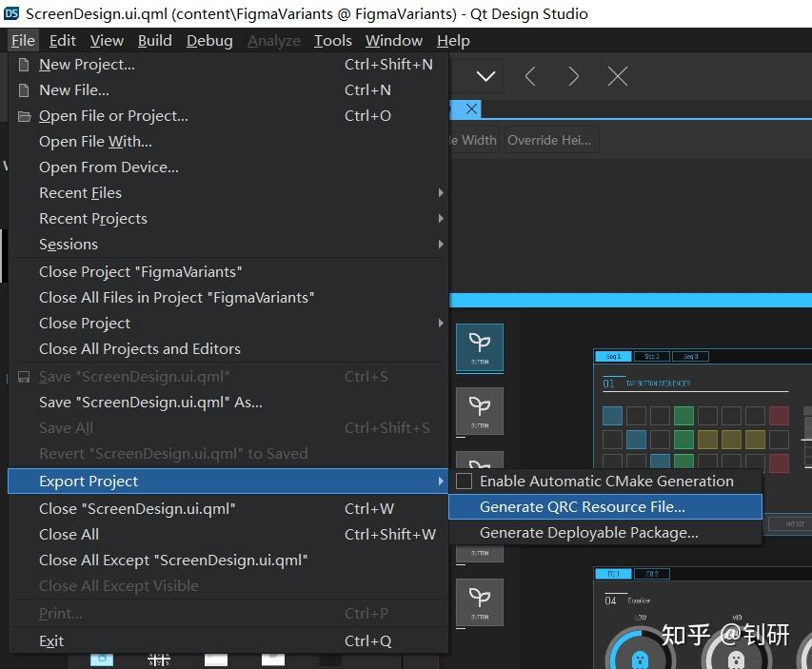Navigate back using the left arrow icon
The height and width of the screenshot is (669, 812).
click(530, 76)
